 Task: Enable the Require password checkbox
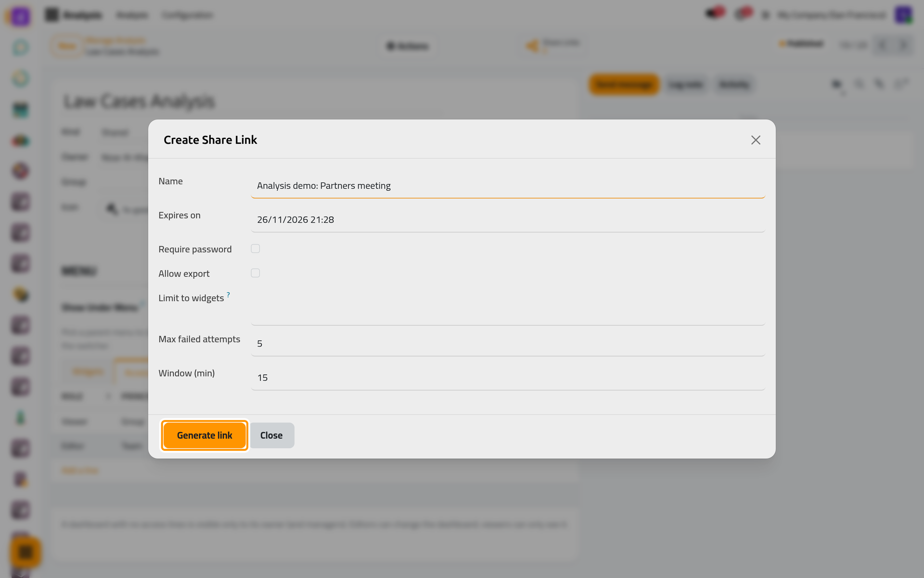click(256, 249)
